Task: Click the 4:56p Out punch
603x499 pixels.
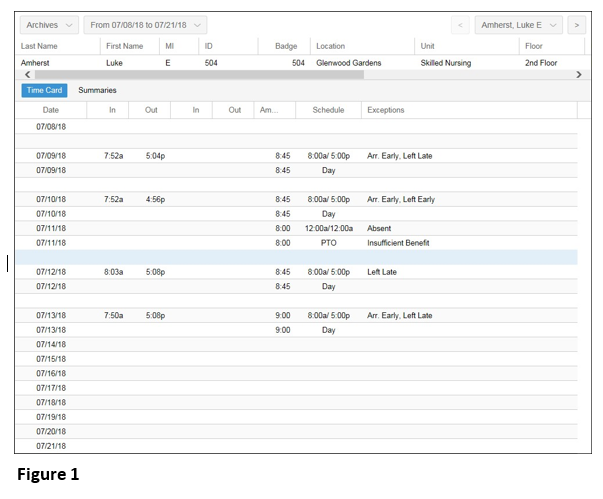Action: [x=155, y=199]
